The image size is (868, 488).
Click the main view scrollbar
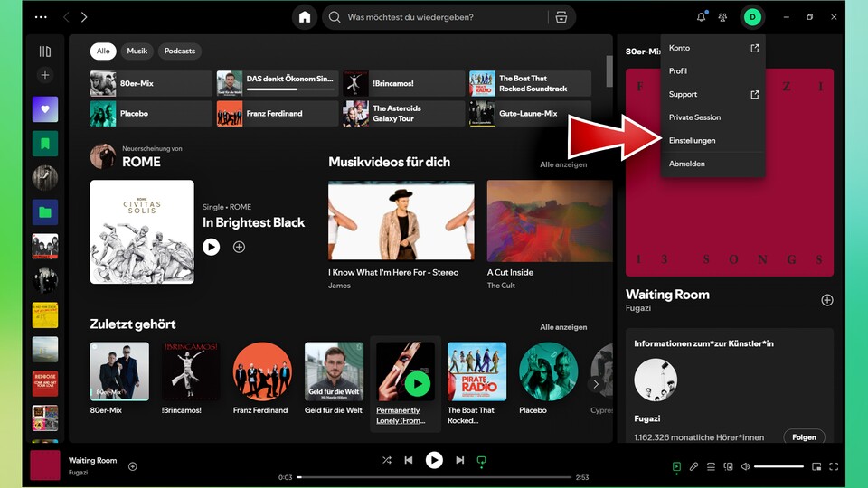(x=609, y=70)
